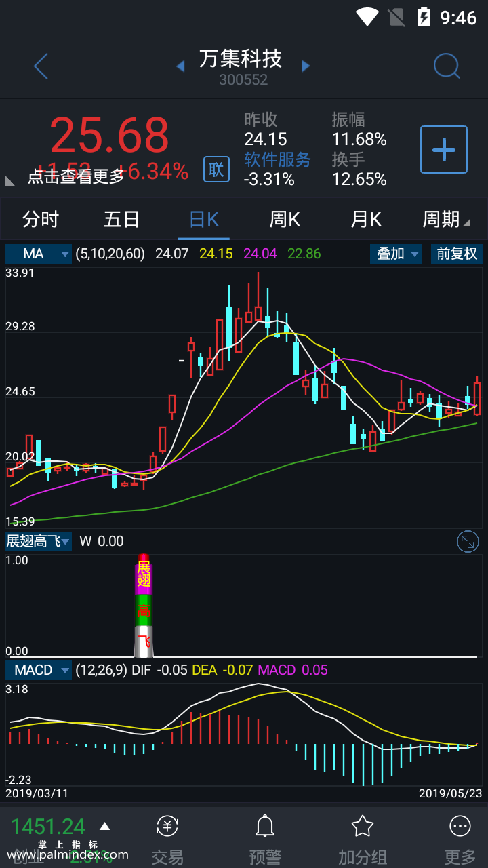488x868 pixels.
Task: Open the 软件服务 sector link
Action: tap(277, 159)
